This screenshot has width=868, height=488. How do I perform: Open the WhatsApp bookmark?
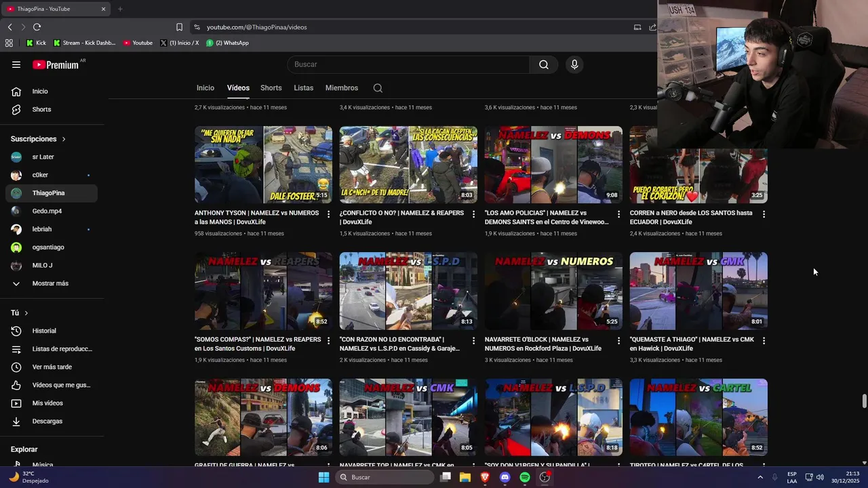coord(227,43)
